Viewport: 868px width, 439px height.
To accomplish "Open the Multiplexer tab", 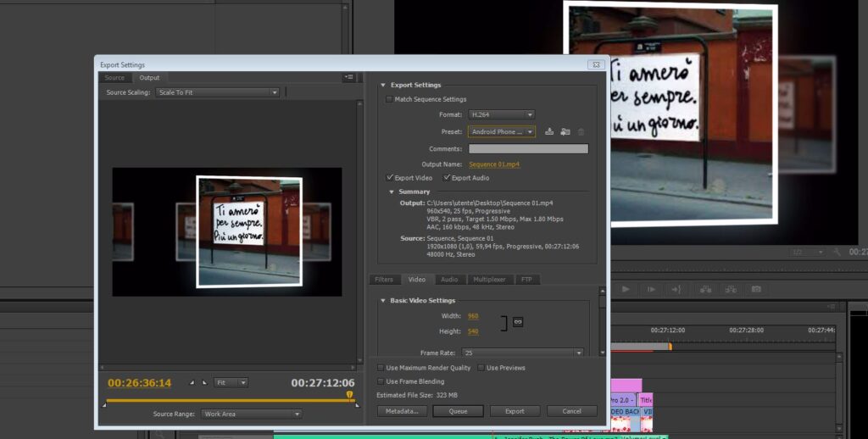I will 489,280.
